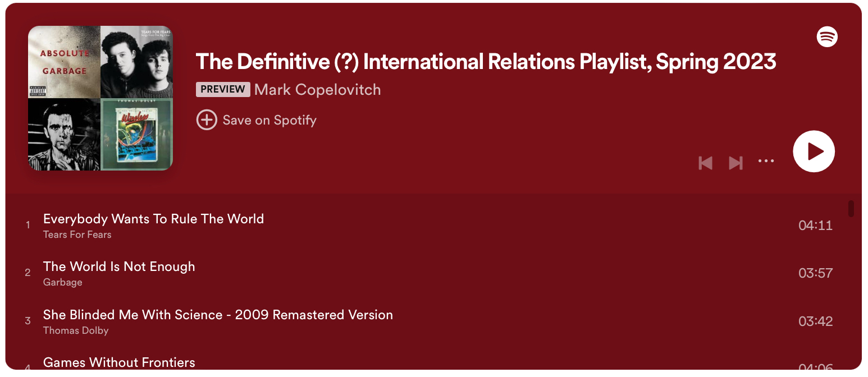
Task: Click the plus circle save icon
Action: (206, 119)
